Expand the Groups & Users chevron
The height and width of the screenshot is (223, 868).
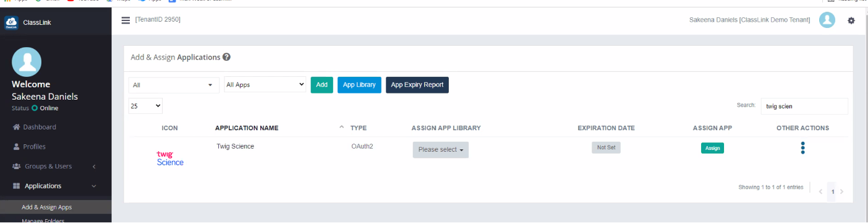93,167
